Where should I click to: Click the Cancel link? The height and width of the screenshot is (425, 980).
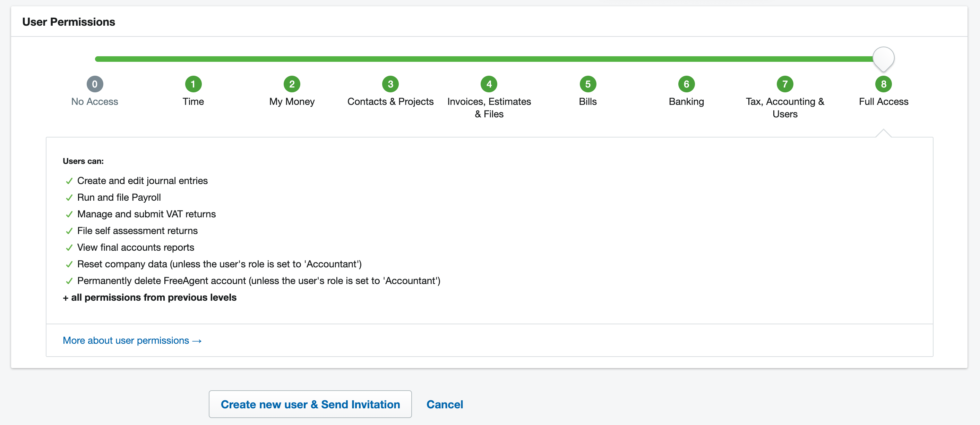445,404
